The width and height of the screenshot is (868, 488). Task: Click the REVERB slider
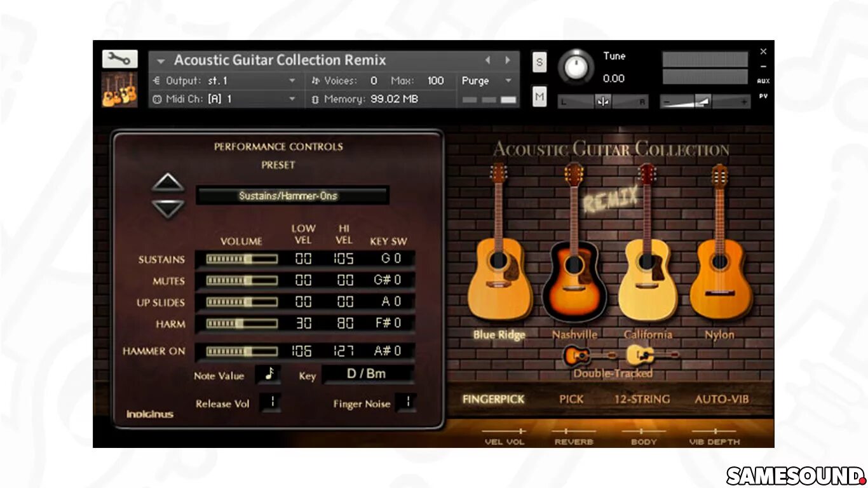point(574,431)
